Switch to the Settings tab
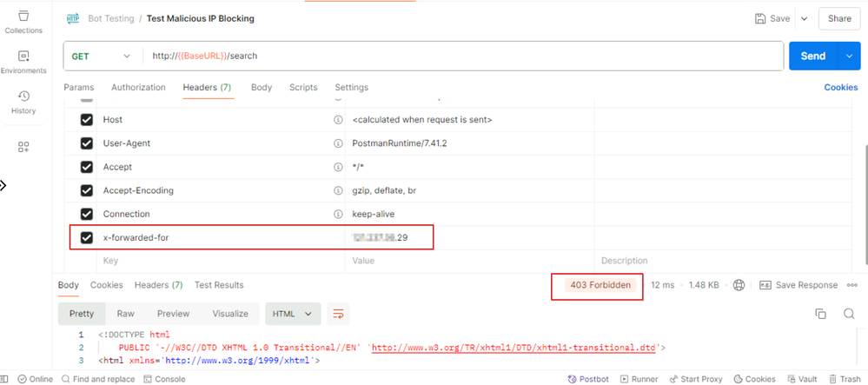 [x=352, y=88]
